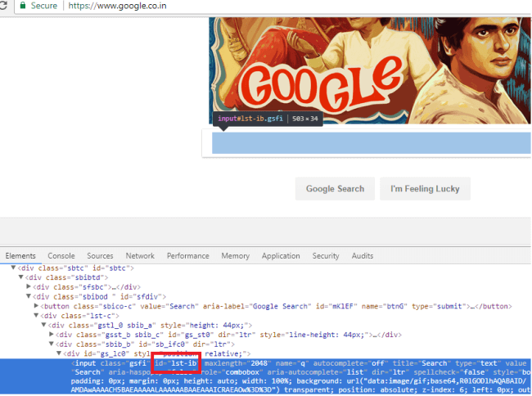Switch to the Application tab
532x396 pixels.
pyautogui.click(x=281, y=256)
